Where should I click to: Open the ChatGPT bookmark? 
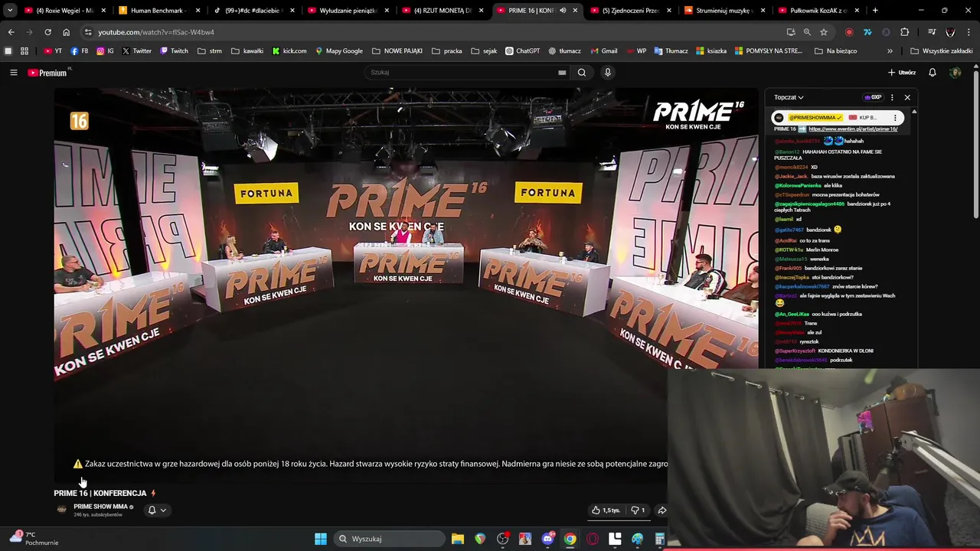(522, 51)
